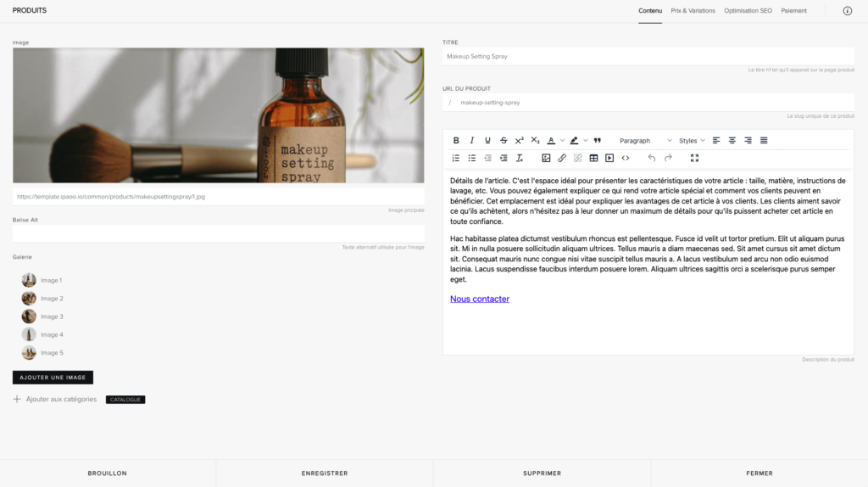The height and width of the screenshot is (487, 868).
Task: Follow the Nous contacter link
Action: pos(480,299)
